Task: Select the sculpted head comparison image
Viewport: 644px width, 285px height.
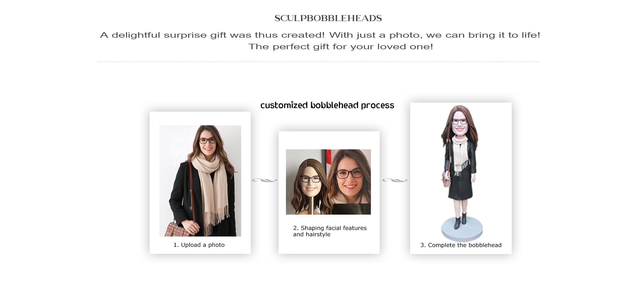Action: point(328,182)
